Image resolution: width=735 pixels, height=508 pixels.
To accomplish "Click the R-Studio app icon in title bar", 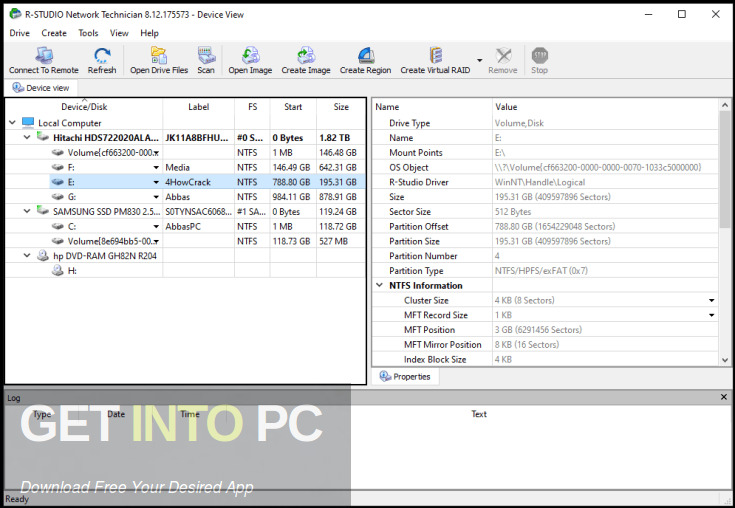I will tap(15, 14).
